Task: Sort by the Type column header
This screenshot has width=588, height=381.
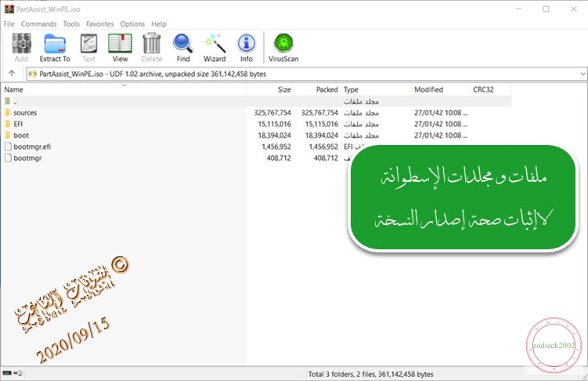Action: coord(376,89)
